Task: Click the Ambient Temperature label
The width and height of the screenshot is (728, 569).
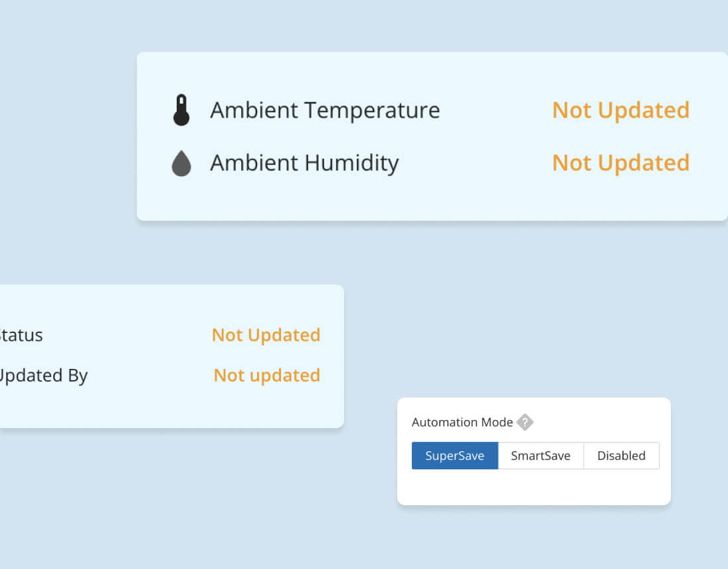Action: click(325, 110)
